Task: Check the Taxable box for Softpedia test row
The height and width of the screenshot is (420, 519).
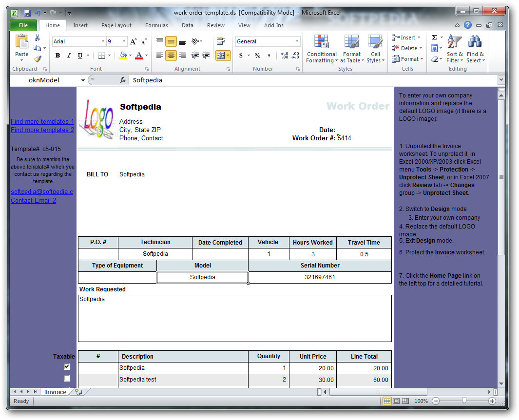Action: tap(67, 379)
